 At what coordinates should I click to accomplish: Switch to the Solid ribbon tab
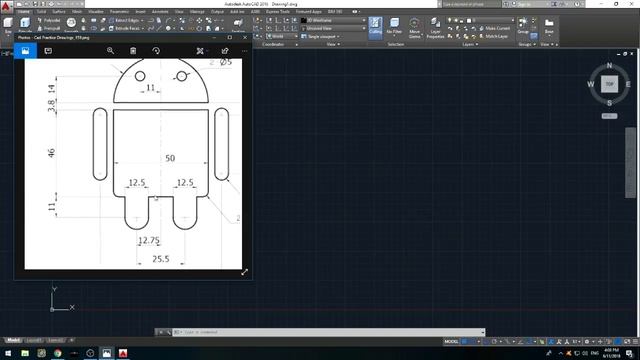[x=41, y=11]
